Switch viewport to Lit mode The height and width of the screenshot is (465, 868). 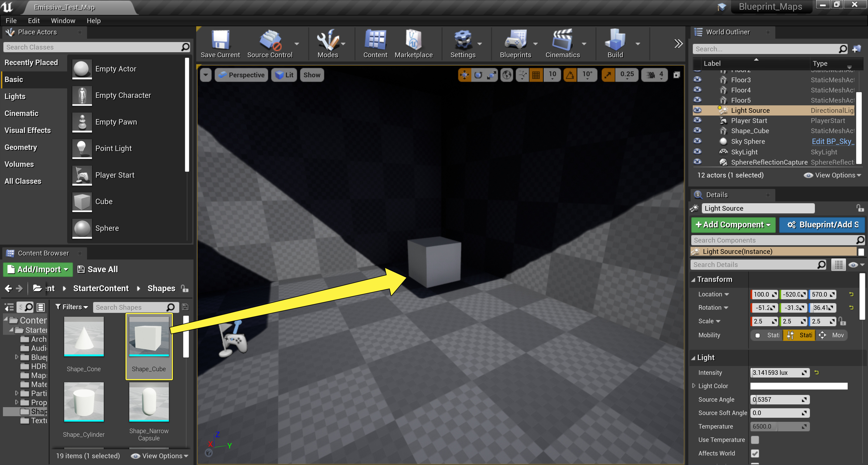click(x=284, y=75)
